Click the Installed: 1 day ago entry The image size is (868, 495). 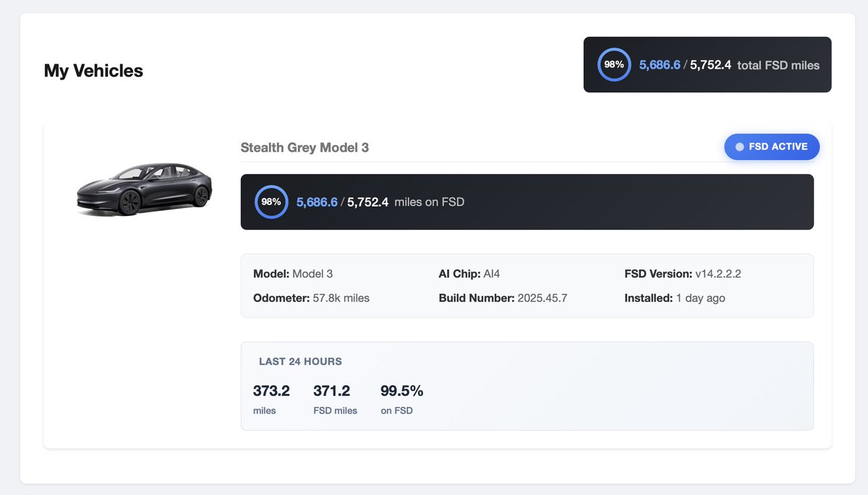tap(675, 298)
